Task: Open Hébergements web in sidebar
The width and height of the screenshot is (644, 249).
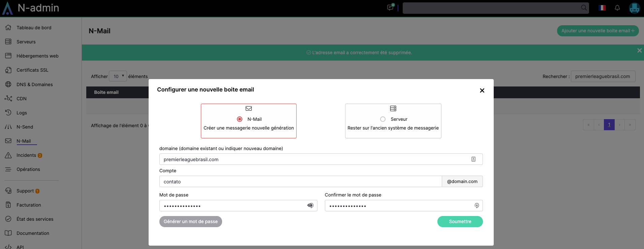Action: (x=37, y=56)
